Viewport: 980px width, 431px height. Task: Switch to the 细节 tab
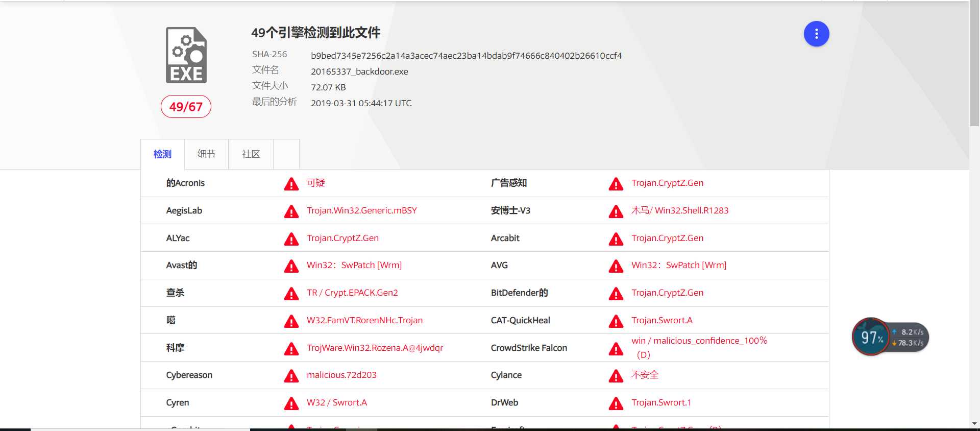tap(206, 154)
